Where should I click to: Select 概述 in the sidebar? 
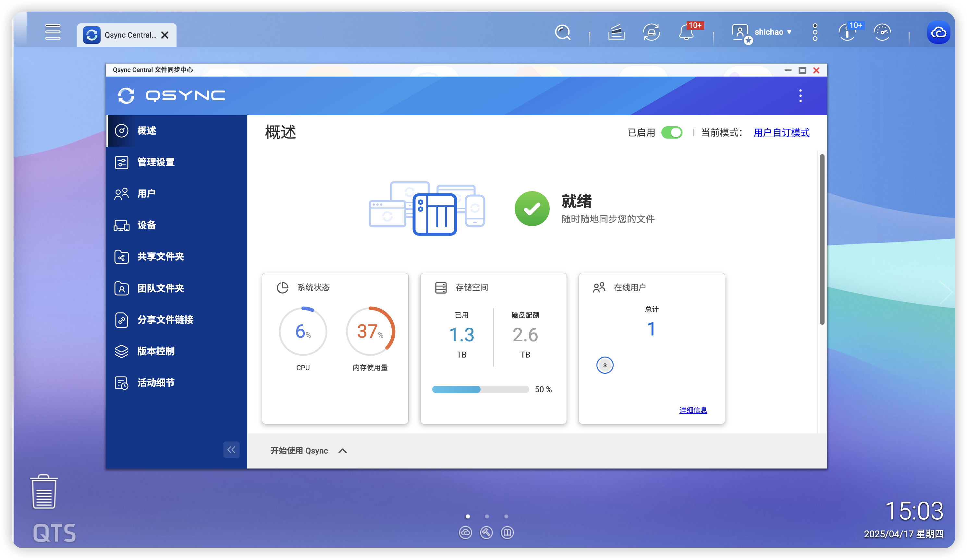[x=177, y=131]
